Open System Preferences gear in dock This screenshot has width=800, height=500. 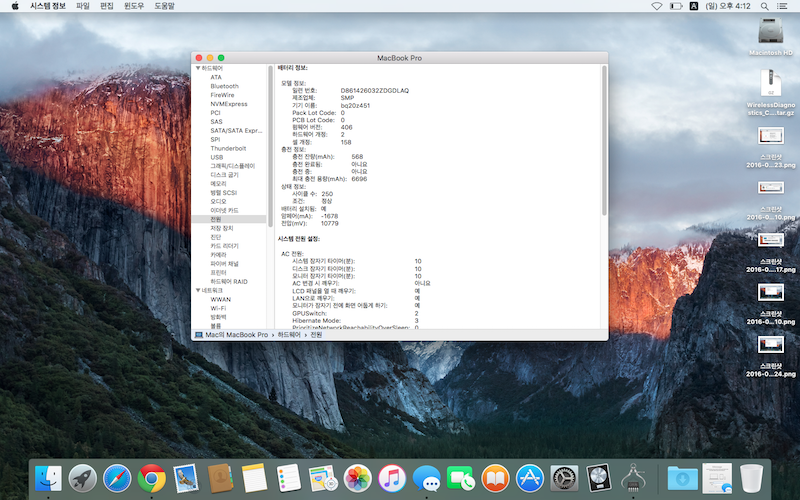[x=565, y=478]
